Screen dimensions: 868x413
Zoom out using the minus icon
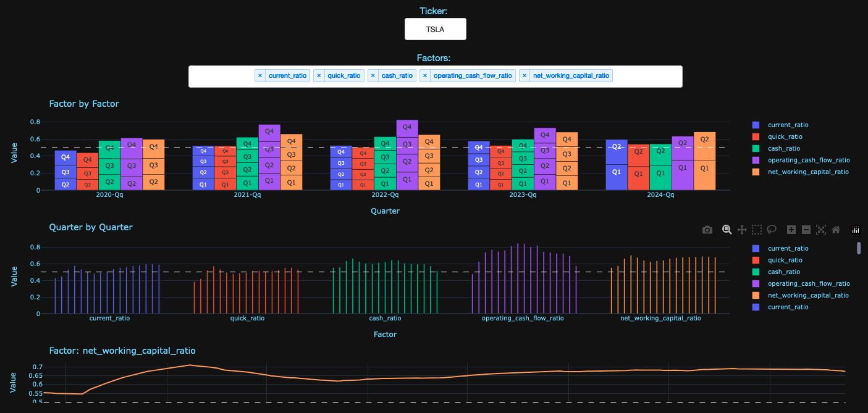(x=806, y=230)
